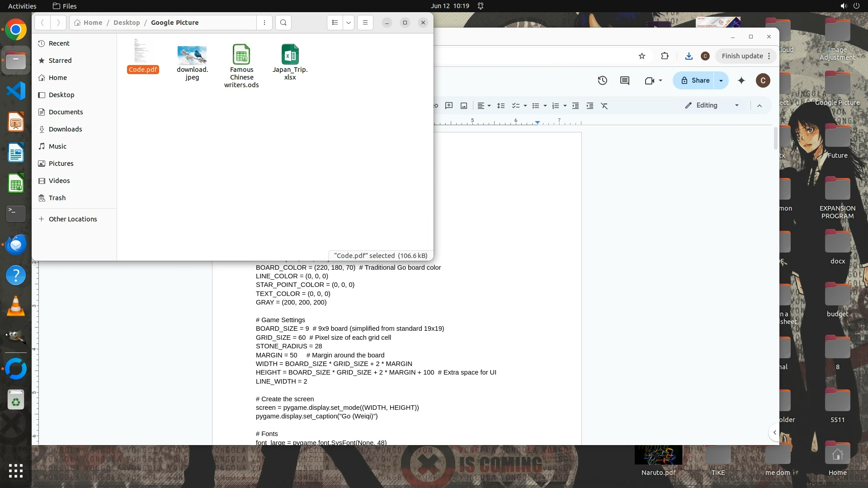Open version history clock icon

tap(602, 80)
